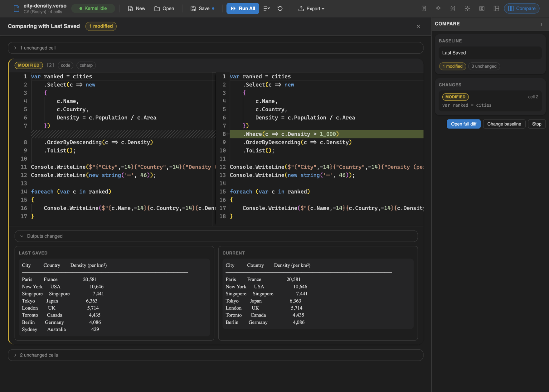The image size is (549, 392).
Task: Click the clear outputs icon next to Run All
Action: coord(266,8)
